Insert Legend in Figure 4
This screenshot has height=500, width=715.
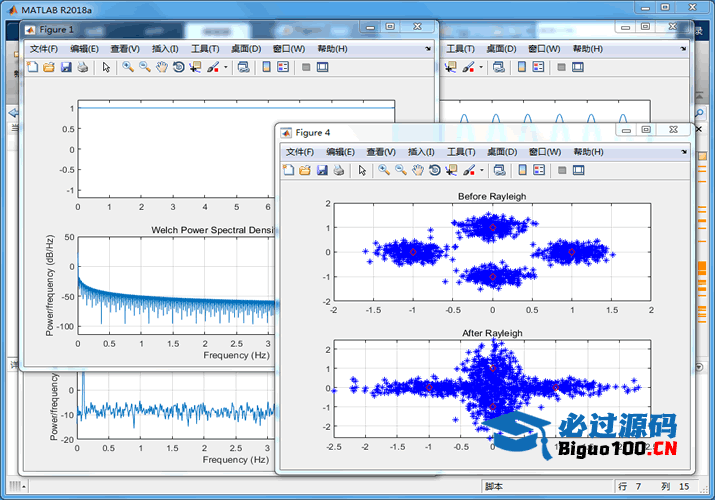pos(539,170)
